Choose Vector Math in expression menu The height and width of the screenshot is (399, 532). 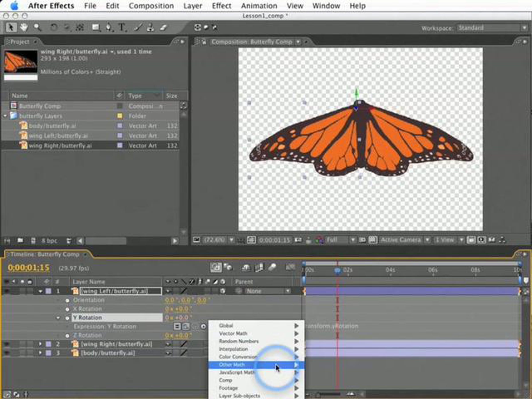[x=256, y=334]
